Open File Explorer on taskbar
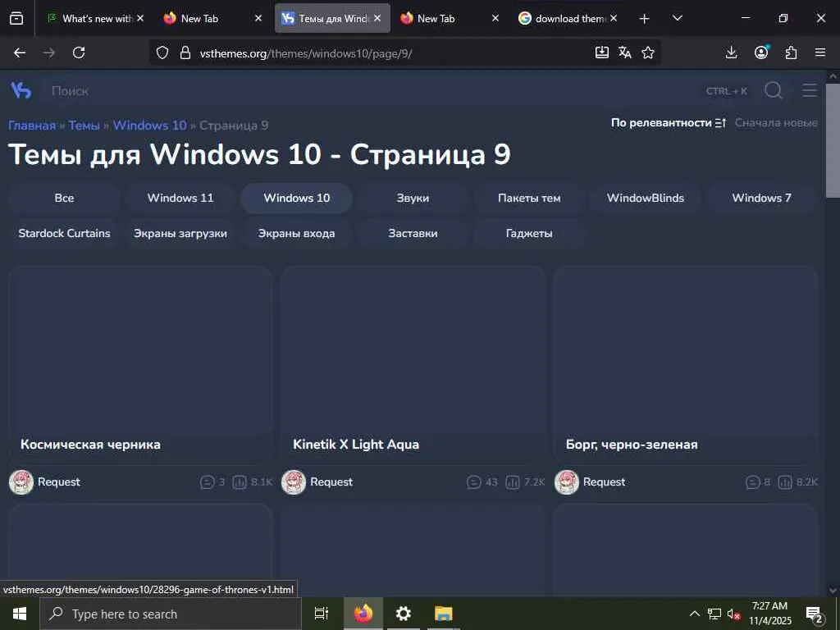This screenshot has width=840, height=630. click(444, 614)
